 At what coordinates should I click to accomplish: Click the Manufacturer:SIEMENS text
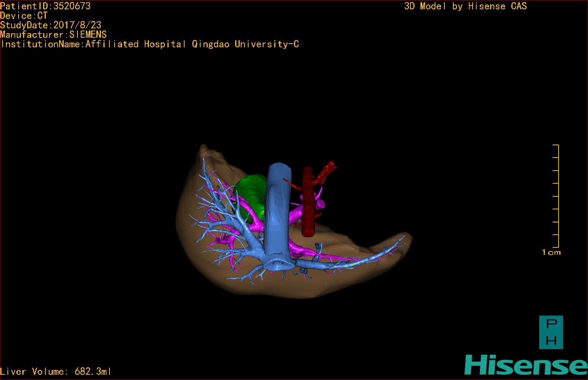coord(54,35)
